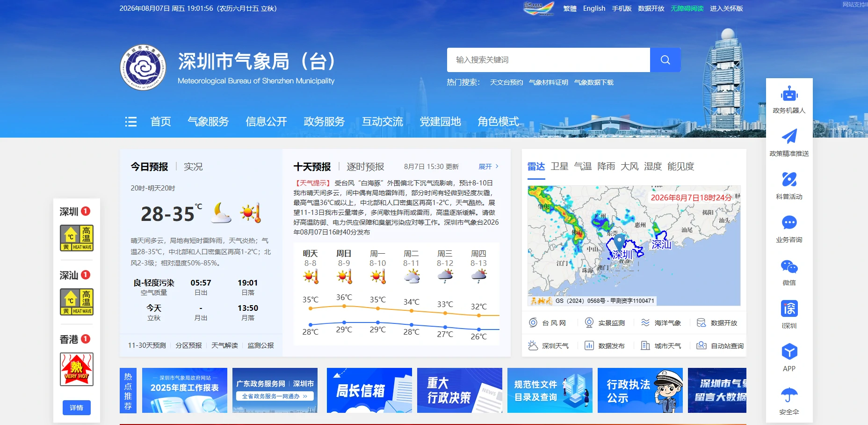Click the Hong Kong Very Hot warning icon
The width and height of the screenshot is (868, 425).
click(x=77, y=369)
